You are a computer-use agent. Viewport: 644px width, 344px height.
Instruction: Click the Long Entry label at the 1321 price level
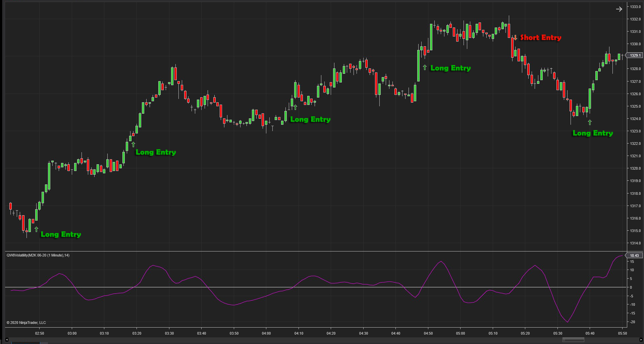(156, 152)
